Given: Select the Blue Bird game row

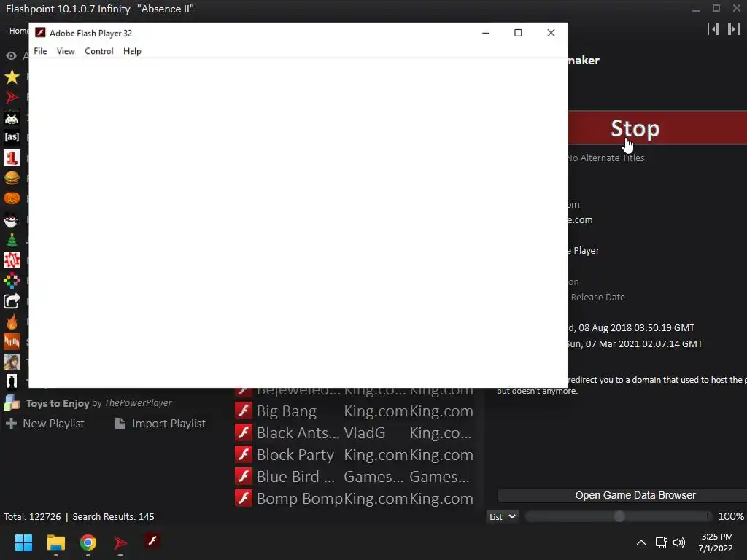Looking at the screenshot, I should (354, 477).
